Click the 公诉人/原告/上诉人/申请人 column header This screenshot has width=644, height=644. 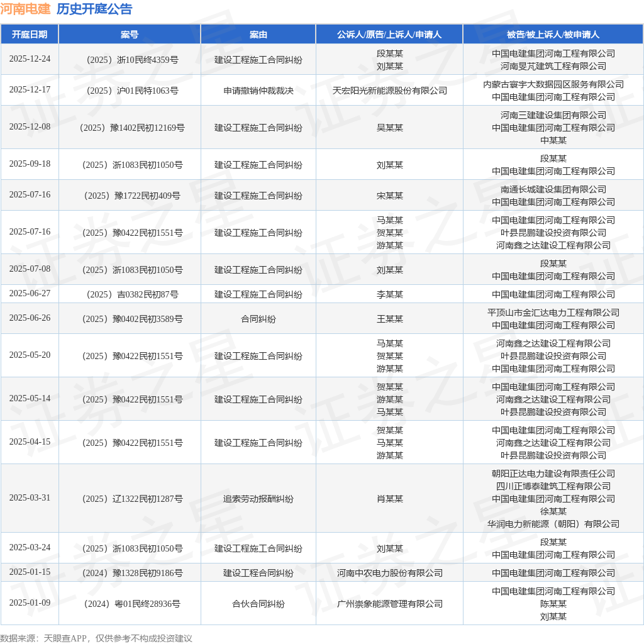click(389, 35)
